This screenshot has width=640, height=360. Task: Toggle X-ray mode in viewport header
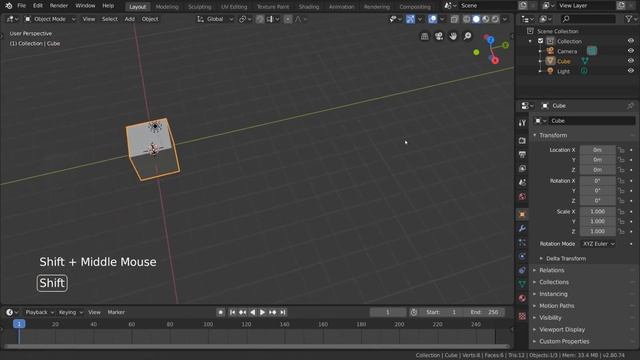(454, 19)
